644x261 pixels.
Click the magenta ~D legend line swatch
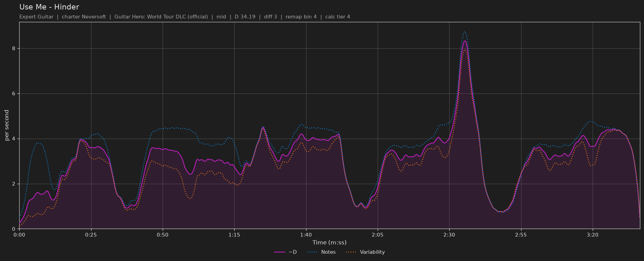[x=279, y=252]
